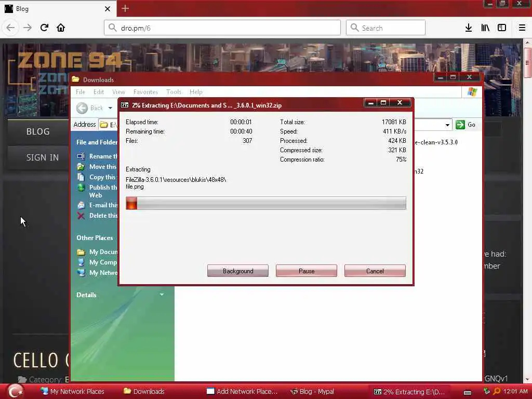Select the clean-v3.5.3.0 file entry
This screenshot has height=399, width=532.
[x=436, y=142]
